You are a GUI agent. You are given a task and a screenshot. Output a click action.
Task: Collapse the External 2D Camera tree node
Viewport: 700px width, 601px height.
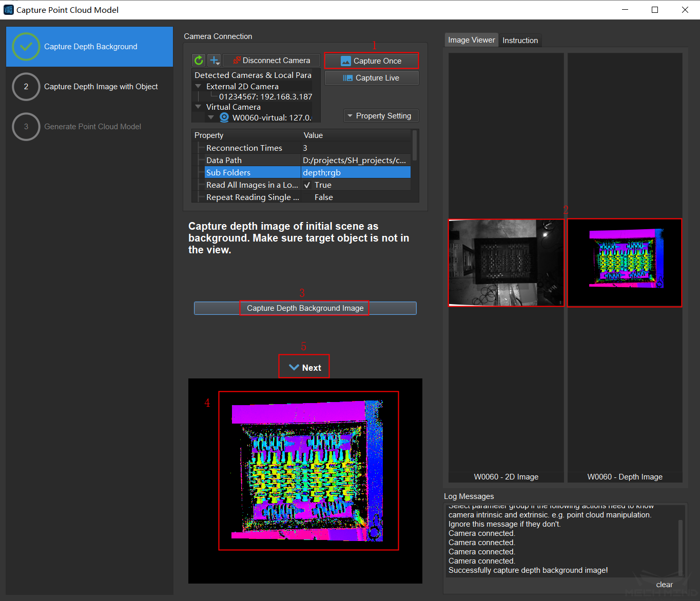click(198, 86)
